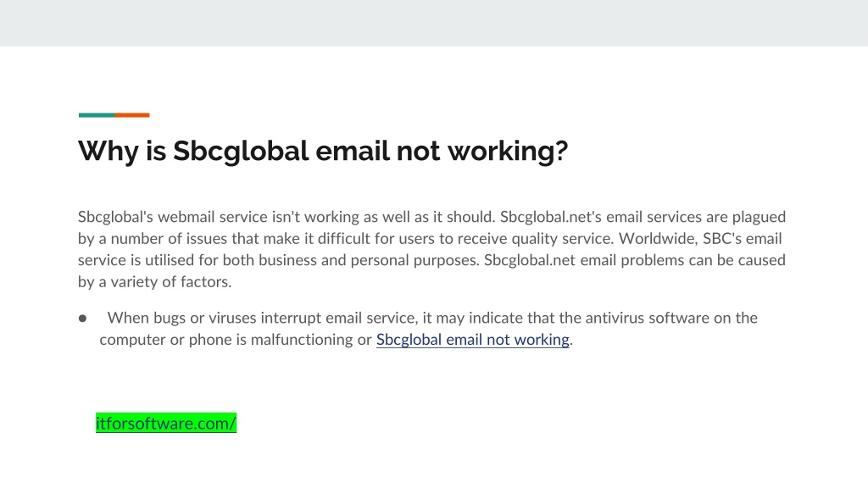Click the question mark ending the heading

pyautogui.click(x=561, y=149)
